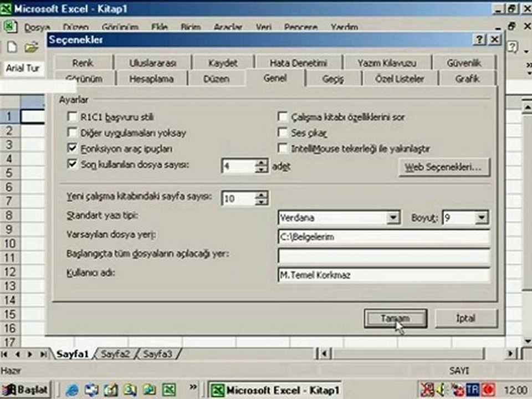Cancel the dialog with İptal
532x399 pixels.
point(466,318)
